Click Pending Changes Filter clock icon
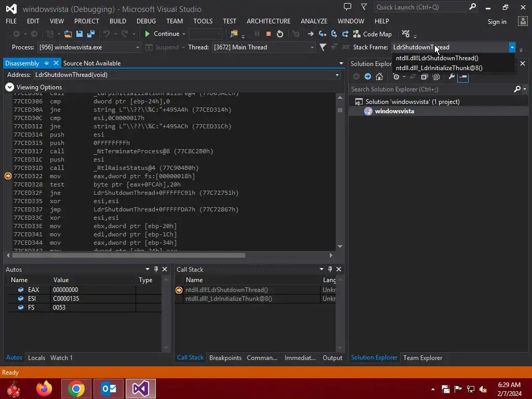 [396, 77]
